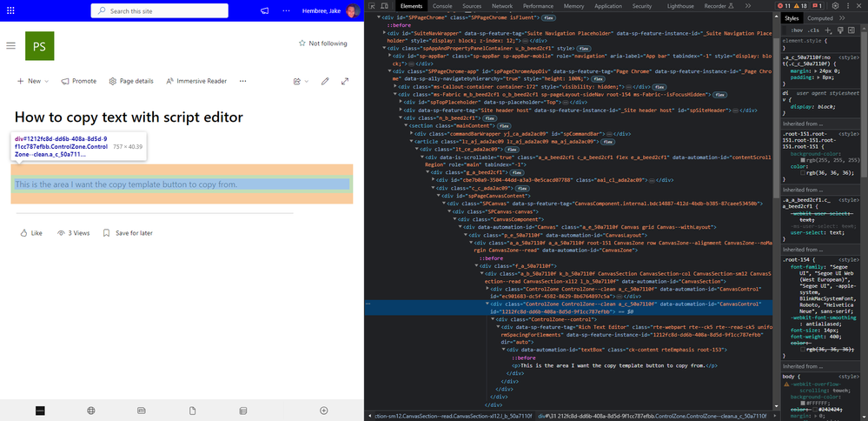Click the globe icon in bottom app bar
The height and width of the screenshot is (421, 868).
pos(91,411)
